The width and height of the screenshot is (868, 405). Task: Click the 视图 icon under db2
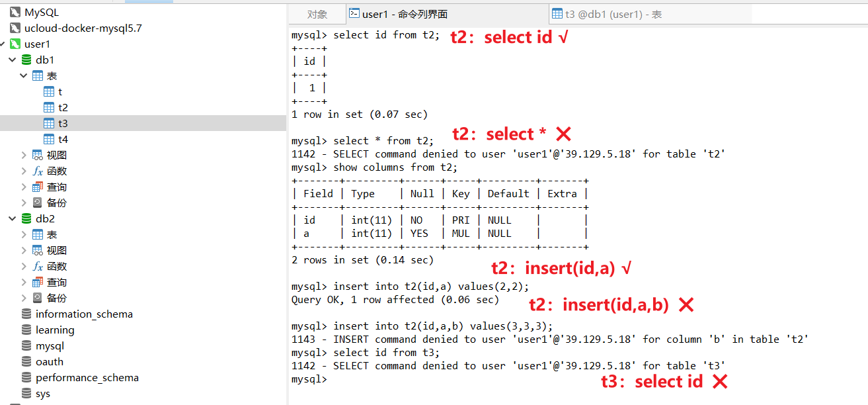click(x=38, y=250)
